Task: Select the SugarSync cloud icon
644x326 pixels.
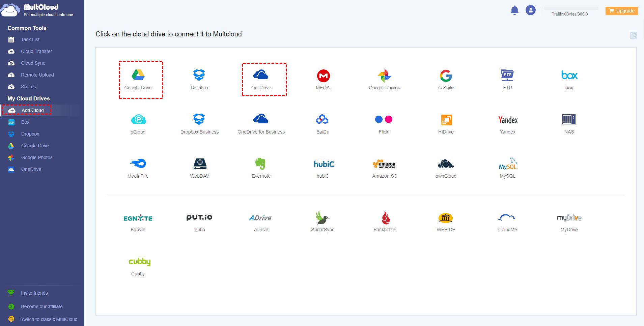Action: coord(323,221)
